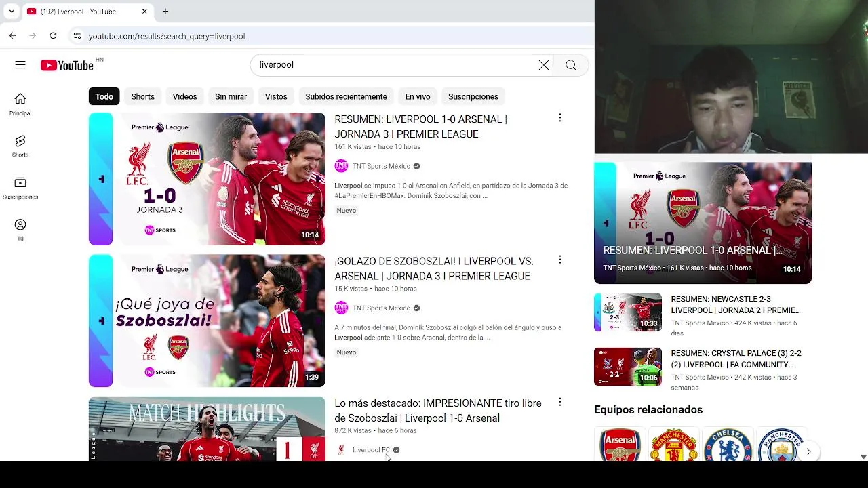Viewport: 868px width, 488px height.
Task: Open RESUMEN: LIVERPOOL 1-0 ARSENAL video title
Action: 420,127
